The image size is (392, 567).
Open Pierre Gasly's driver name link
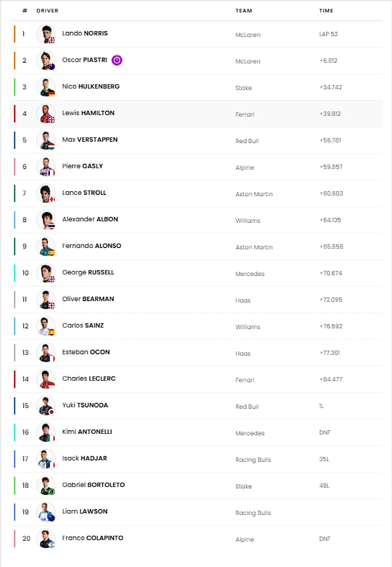coord(82,166)
